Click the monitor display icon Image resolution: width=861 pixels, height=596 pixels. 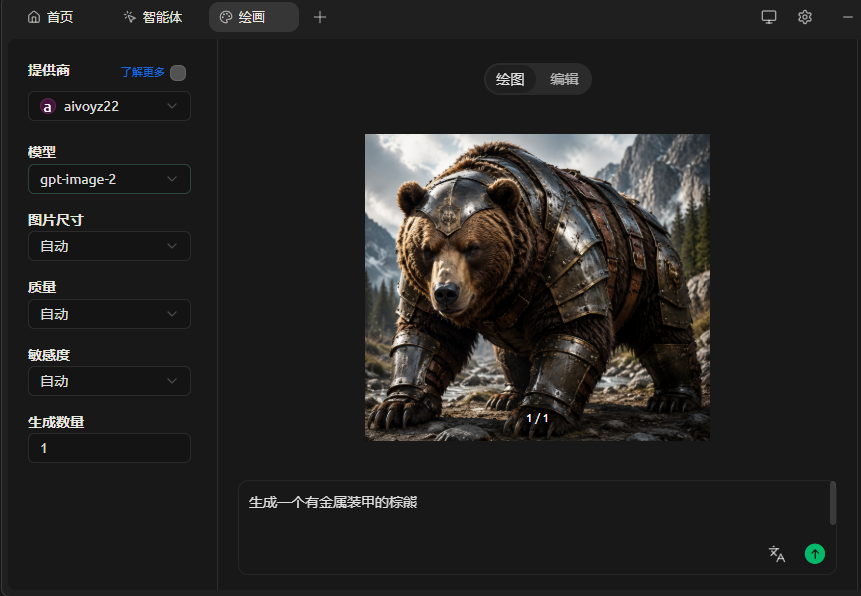(x=769, y=17)
